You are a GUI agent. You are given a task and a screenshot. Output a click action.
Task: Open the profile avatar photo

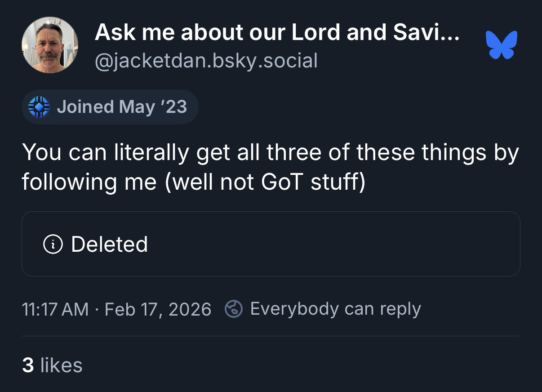click(50, 45)
